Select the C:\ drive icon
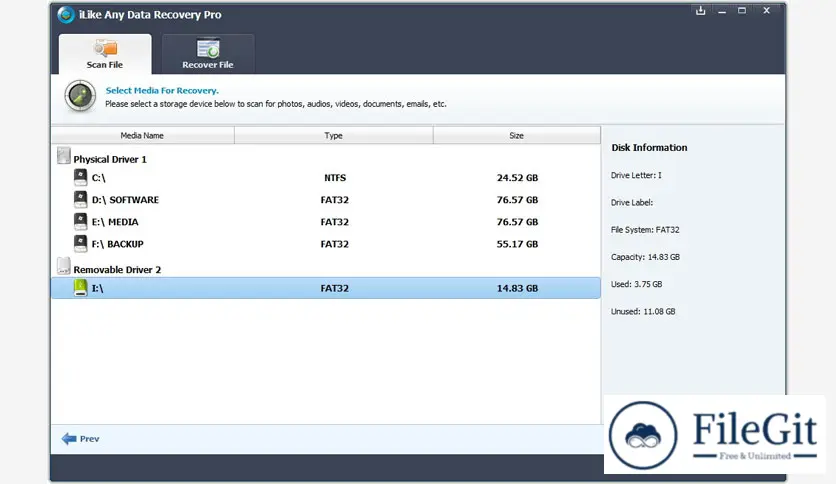Viewport: 836px width, 484px height. [x=81, y=177]
